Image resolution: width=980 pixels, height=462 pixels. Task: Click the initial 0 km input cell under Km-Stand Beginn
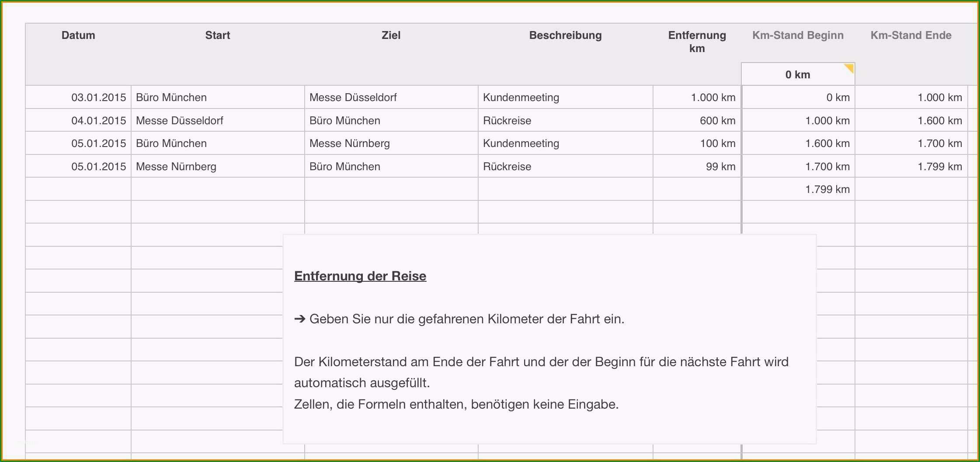[798, 74]
